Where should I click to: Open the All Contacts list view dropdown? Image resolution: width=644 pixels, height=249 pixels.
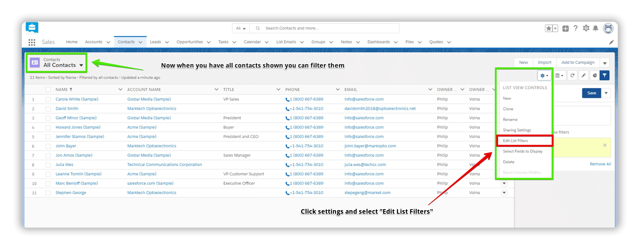pyautogui.click(x=81, y=65)
